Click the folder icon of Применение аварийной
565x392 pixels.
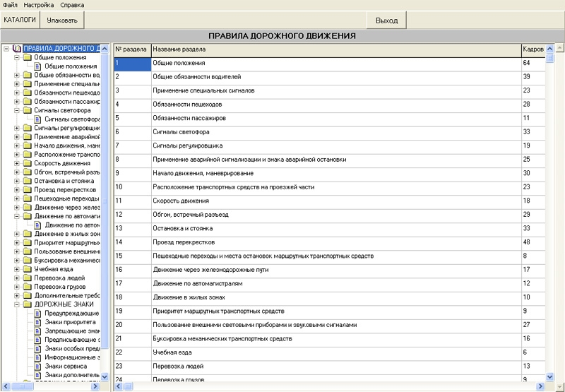(28, 137)
